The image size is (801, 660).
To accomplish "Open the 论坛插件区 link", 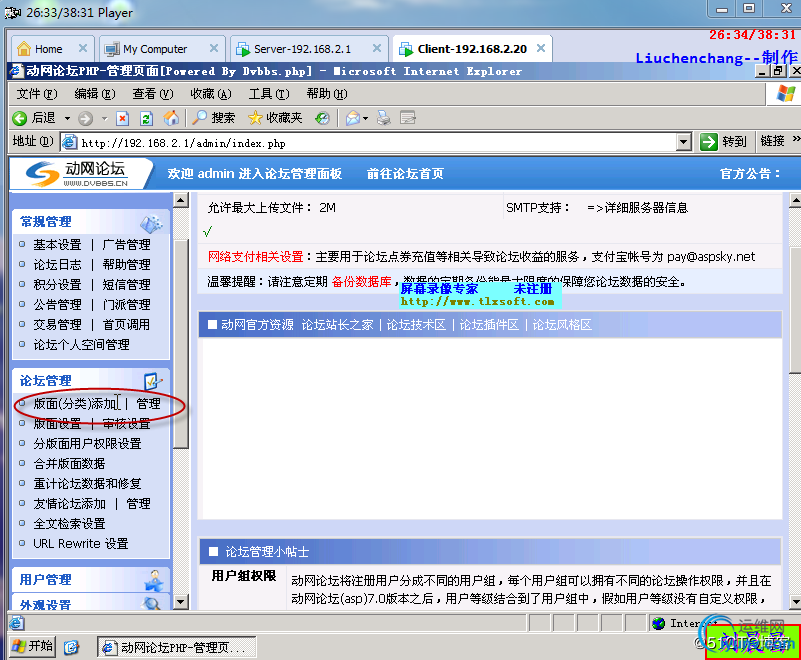I will [x=489, y=325].
